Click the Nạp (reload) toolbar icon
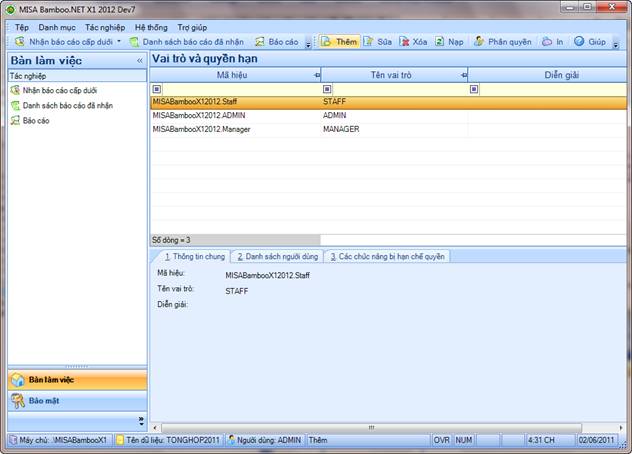Image resolution: width=632 pixels, height=454 pixels. [439, 42]
